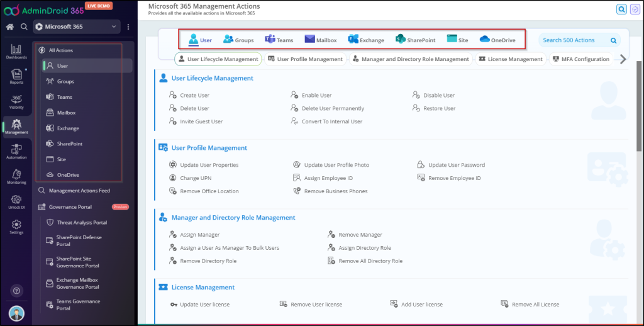Open the Monitoring sidebar icon
The height and width of the screenshot is (326, 644).
pyautogui.click(x=16, y=177)
